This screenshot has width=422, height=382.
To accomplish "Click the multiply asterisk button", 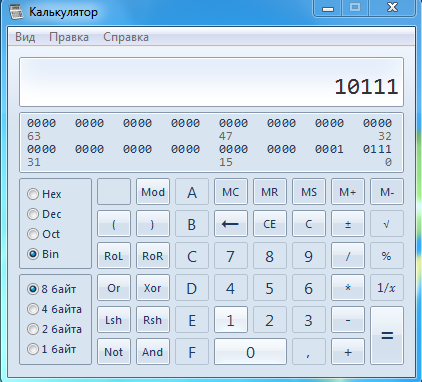I will point(348,288).
